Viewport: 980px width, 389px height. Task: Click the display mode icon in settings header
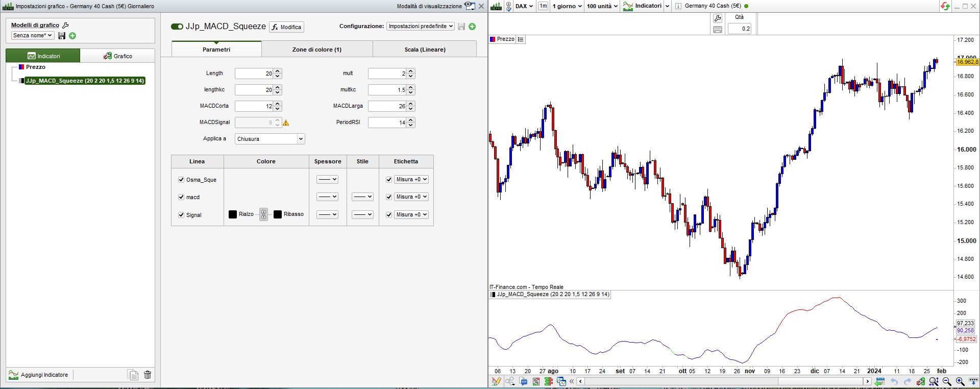[470, 6]
